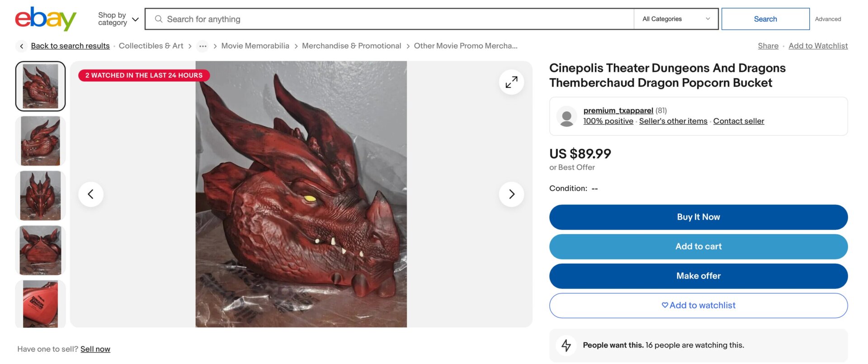
Task: Select the dragon side-view photo thumbnail
Action: tap(40, 141)
